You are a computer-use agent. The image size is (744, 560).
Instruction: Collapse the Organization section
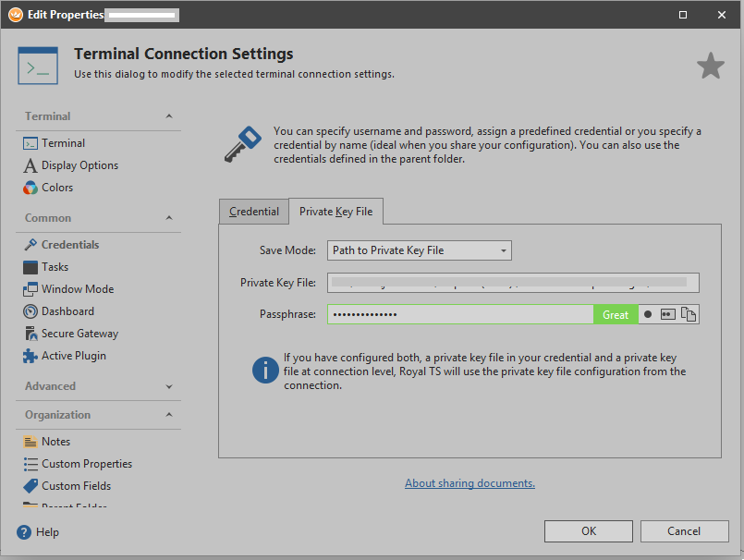[x=168, y=415]
